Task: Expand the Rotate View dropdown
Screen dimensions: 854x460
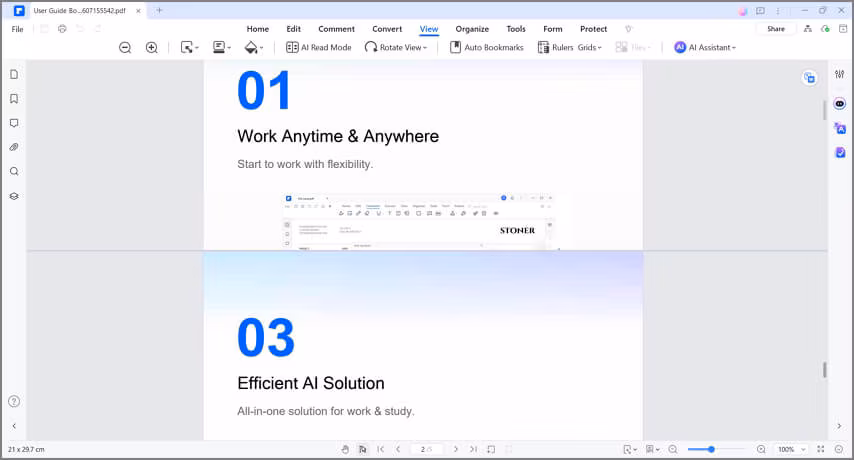Action: click(x=396, y=47)
